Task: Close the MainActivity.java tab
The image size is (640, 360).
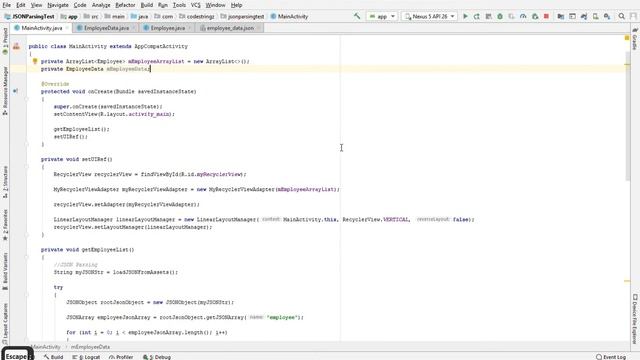Action: pos(67,28)
